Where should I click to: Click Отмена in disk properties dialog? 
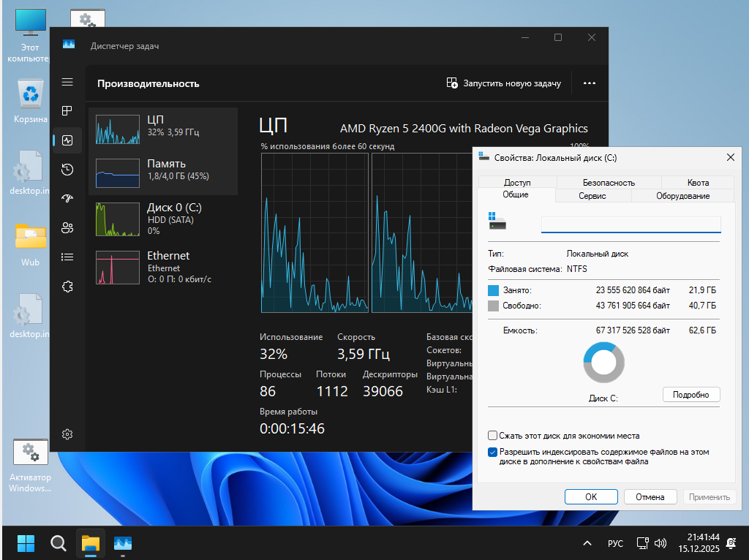tap(650, 496)
